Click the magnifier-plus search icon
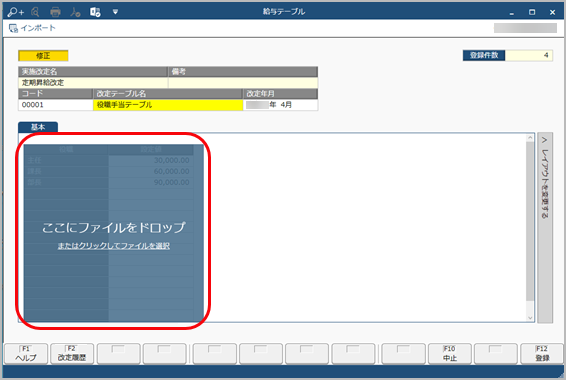 point(15,12)
